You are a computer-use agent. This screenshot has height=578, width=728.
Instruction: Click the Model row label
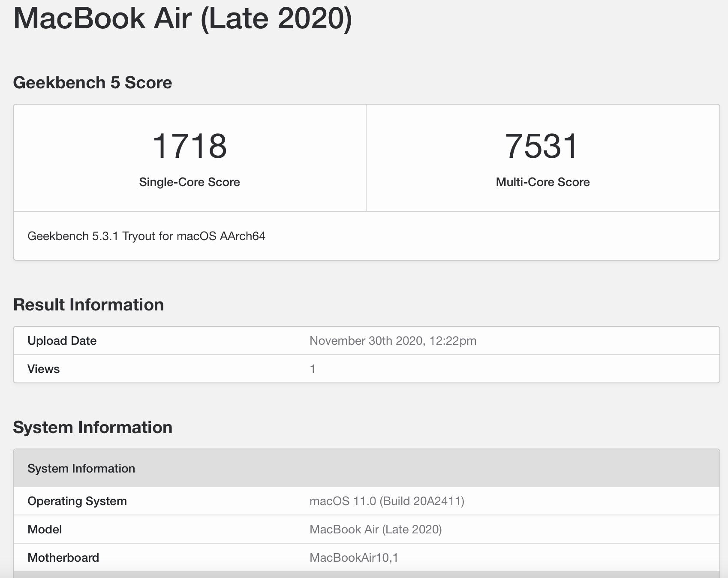[x=45, y=529]
